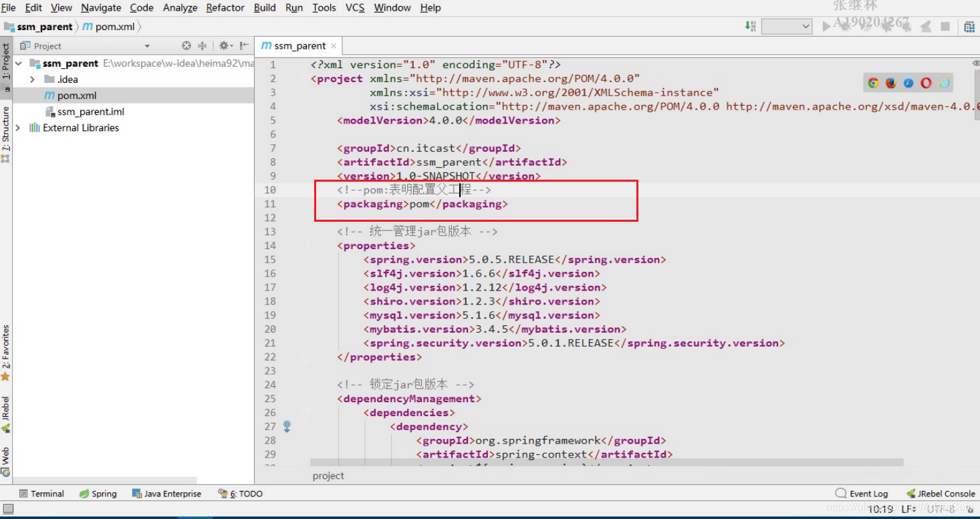Open the Run menu
The image size is (980, 519).
(x=294, y=7)
